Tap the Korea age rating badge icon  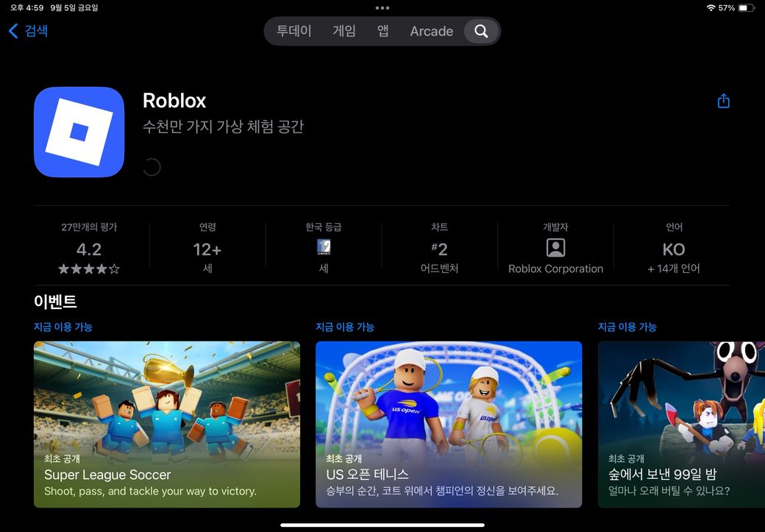tap(324, 247)
